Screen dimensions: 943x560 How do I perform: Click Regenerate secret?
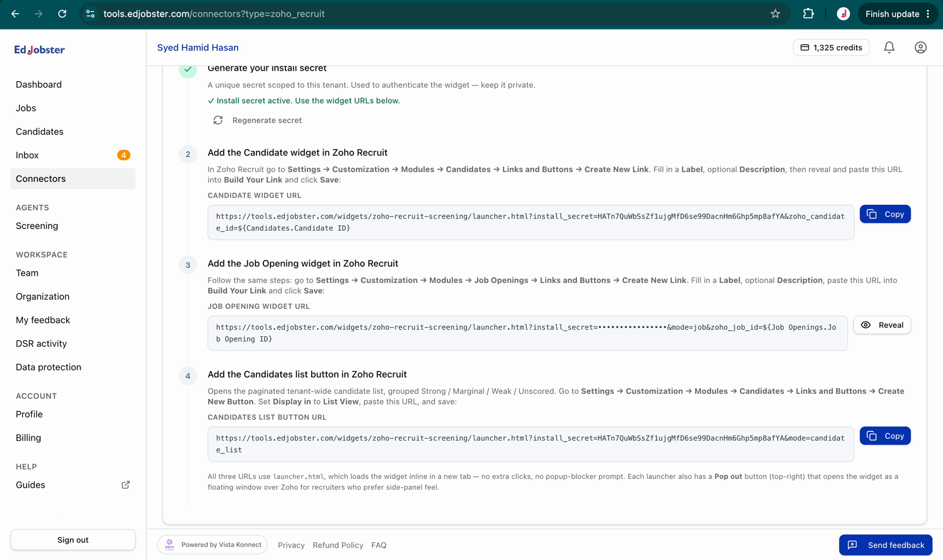[258, 120]
